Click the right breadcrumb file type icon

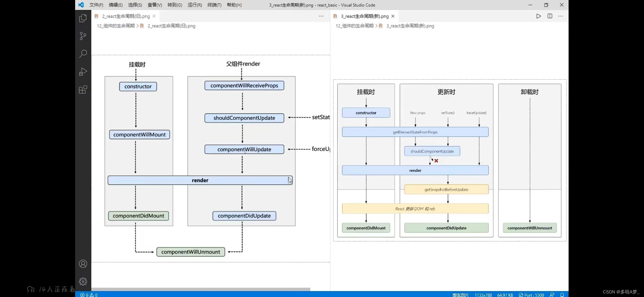[x=381, y=26]
